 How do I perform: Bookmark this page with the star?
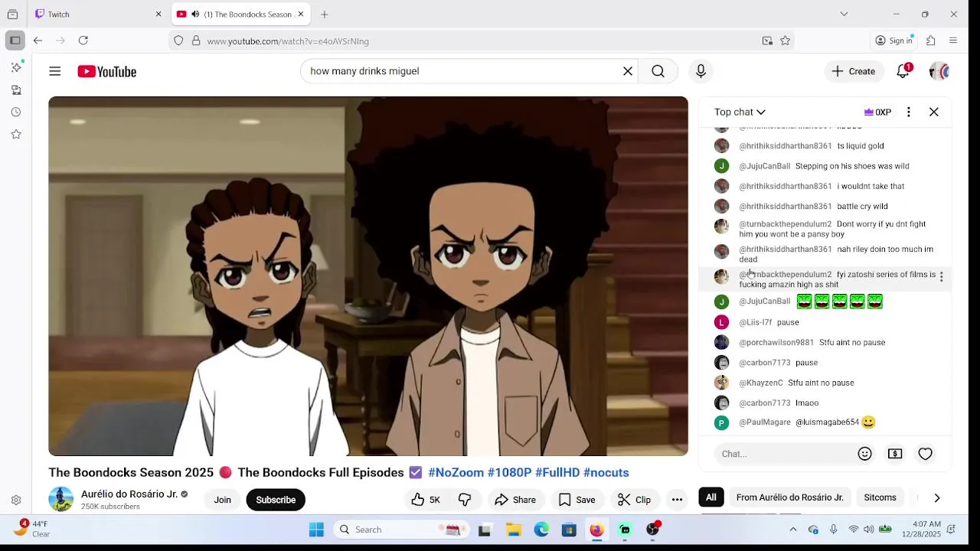[785, 41]
